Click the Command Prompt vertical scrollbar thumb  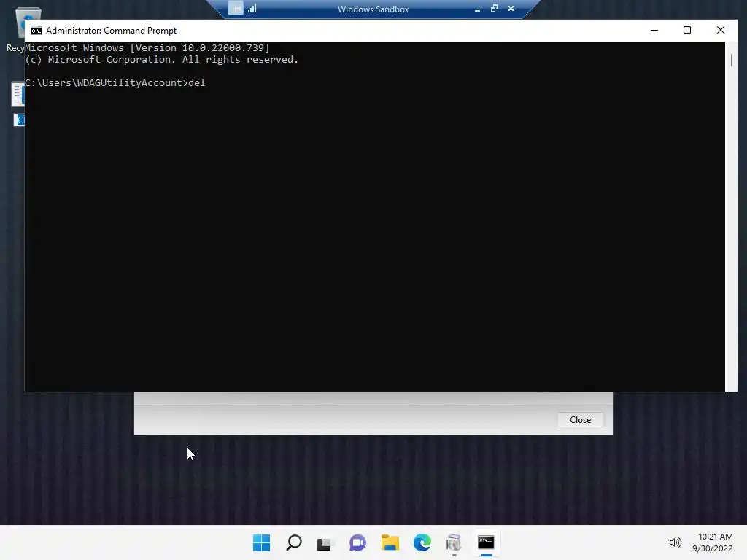[731, 60]
